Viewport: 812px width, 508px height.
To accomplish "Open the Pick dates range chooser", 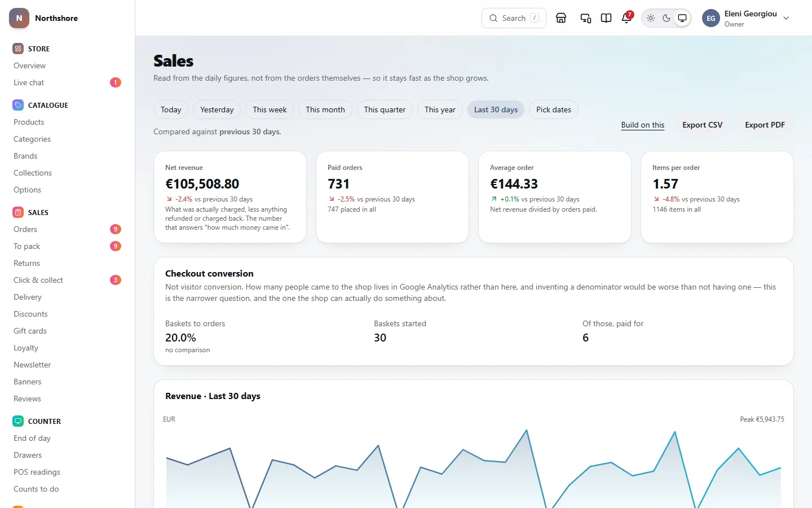I will (554, 110).
